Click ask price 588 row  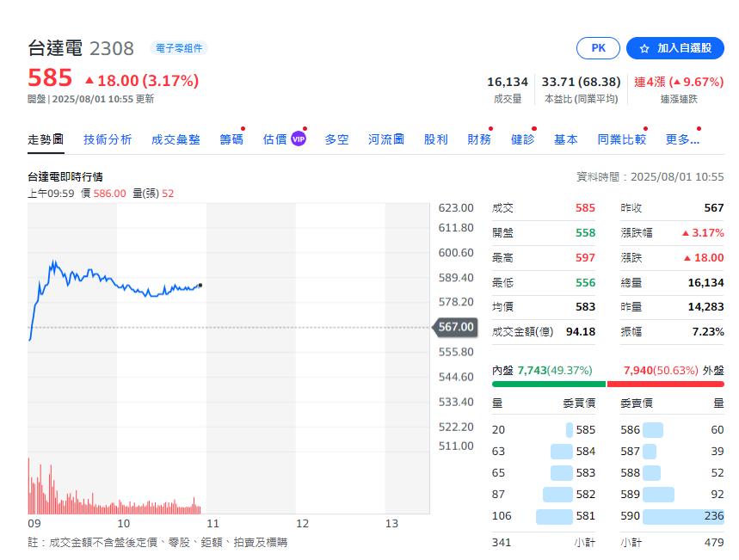click(x=672, y=473)
